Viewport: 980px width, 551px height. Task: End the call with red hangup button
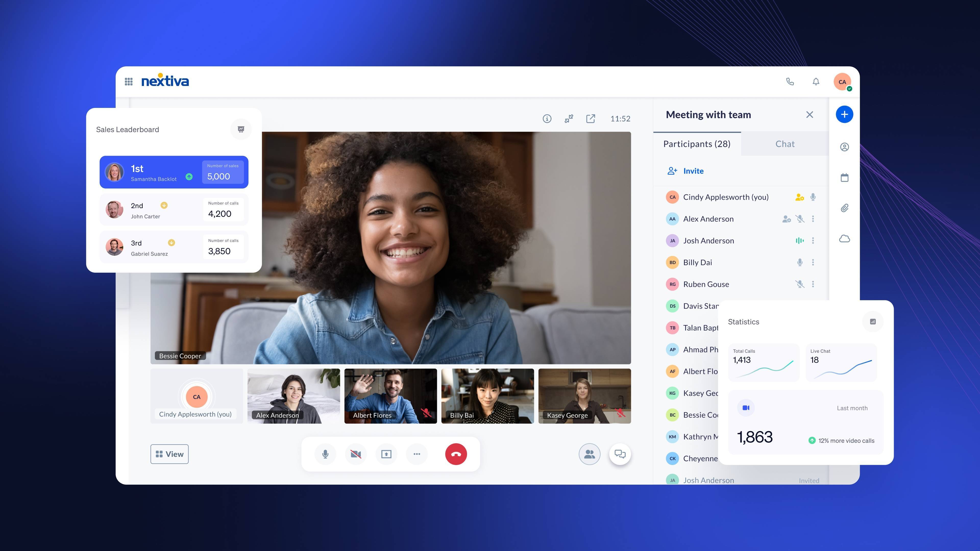click(x=456, y=454)
